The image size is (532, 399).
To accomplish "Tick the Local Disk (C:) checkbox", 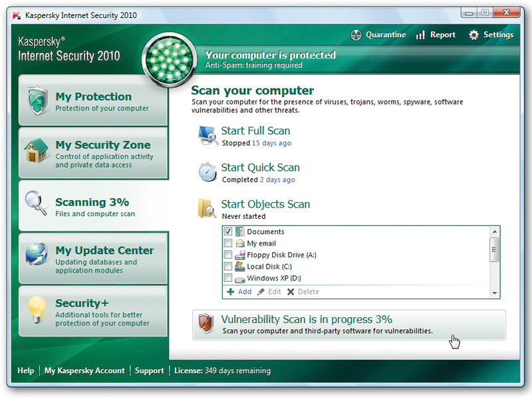I will (228, 267).
